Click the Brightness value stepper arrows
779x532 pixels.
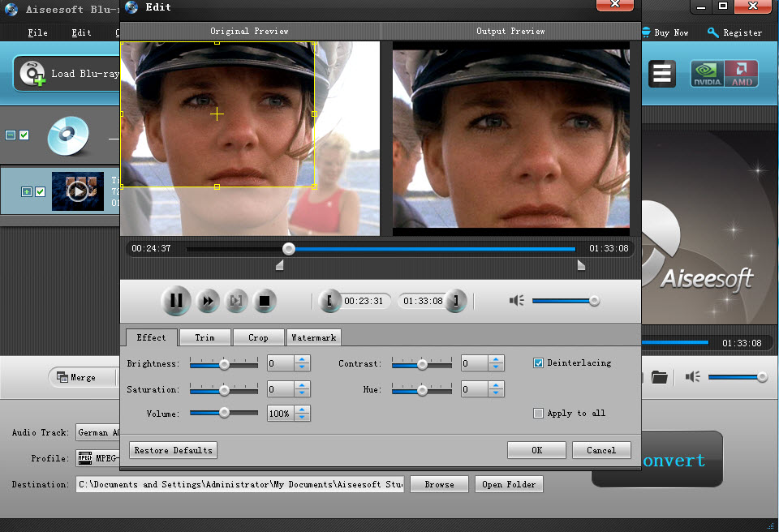[x=302, y=363]
